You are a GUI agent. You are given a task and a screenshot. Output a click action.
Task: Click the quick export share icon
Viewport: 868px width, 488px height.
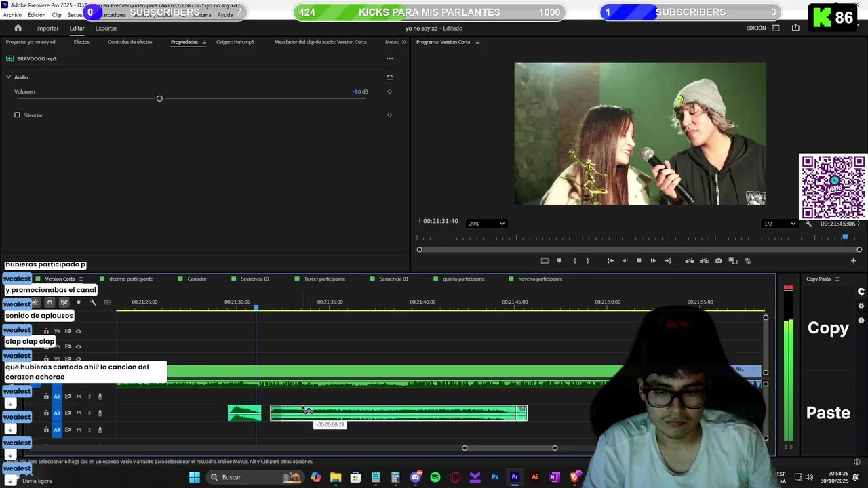click(x=795, y=28)
